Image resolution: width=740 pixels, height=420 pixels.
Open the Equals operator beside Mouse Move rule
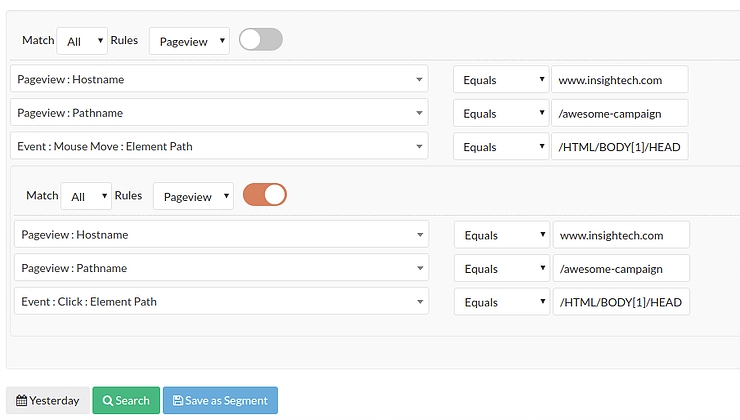coord(501,147)
